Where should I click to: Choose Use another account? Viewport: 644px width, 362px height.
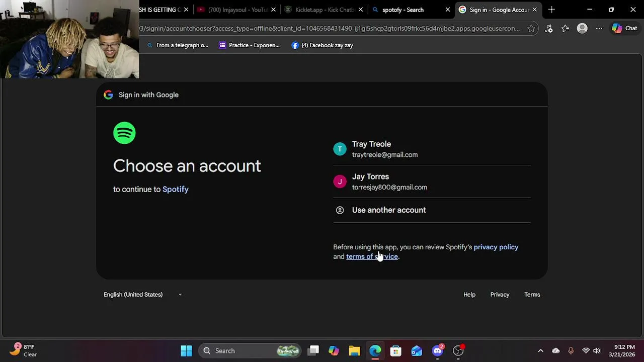point(432,210)
